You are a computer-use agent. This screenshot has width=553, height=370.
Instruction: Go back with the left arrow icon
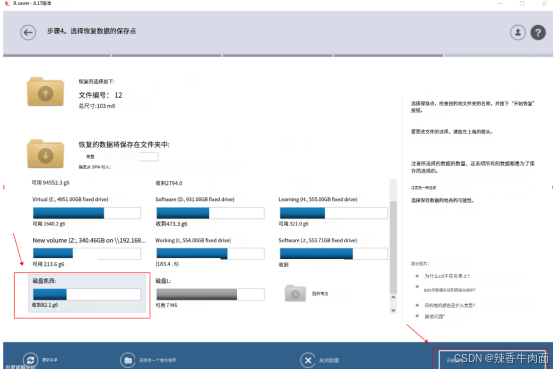pyautogui.click(x=28, y=33)
